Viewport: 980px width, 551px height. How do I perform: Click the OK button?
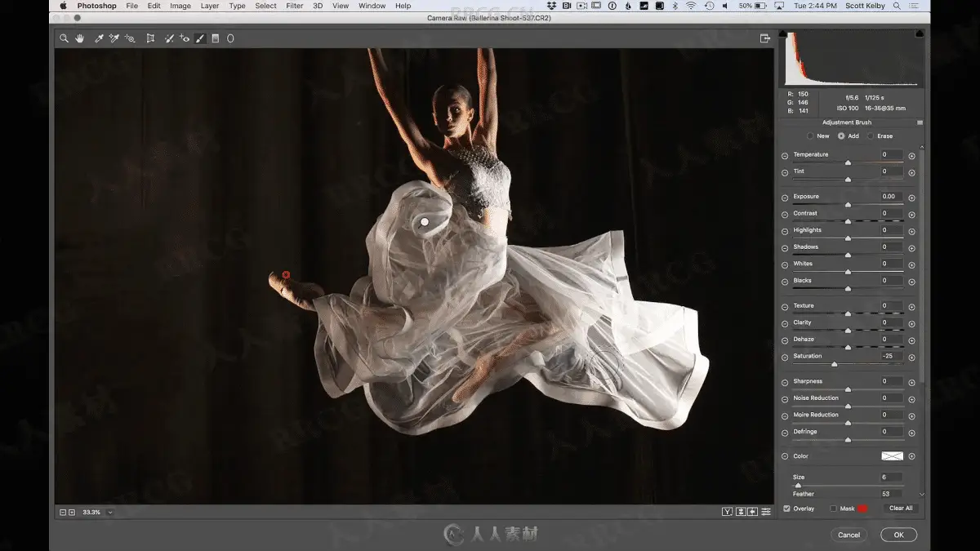[898, 535]
